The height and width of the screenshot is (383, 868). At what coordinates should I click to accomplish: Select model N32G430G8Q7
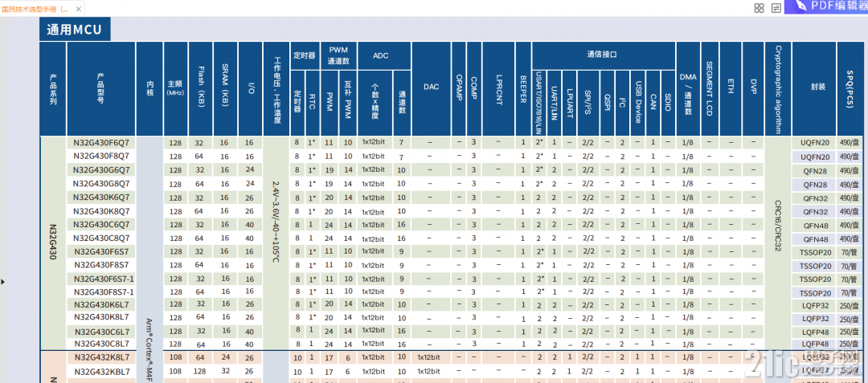point(101,183)
